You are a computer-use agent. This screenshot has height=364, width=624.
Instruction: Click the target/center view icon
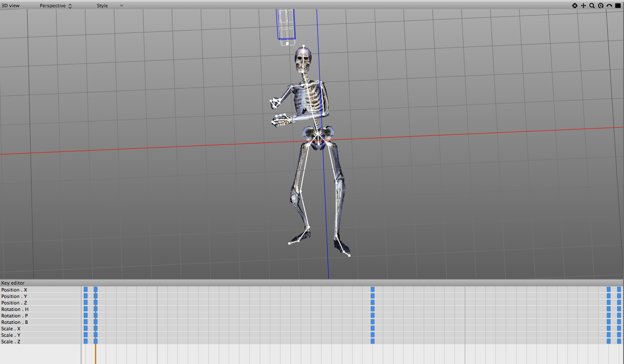click(574, 6)
